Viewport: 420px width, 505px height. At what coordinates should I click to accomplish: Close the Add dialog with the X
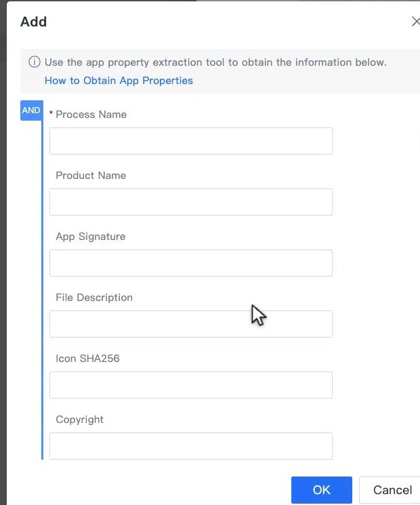416,22
